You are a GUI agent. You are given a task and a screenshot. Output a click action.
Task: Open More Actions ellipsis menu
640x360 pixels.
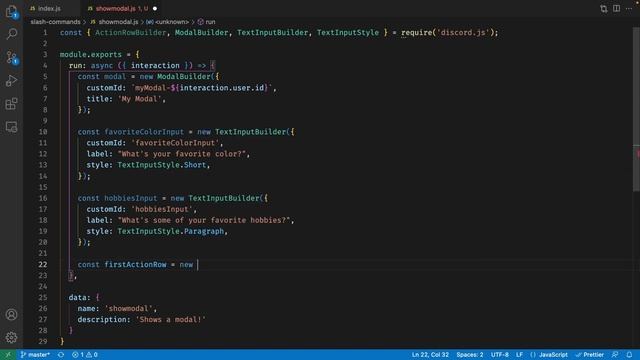(x=629, y=9)
